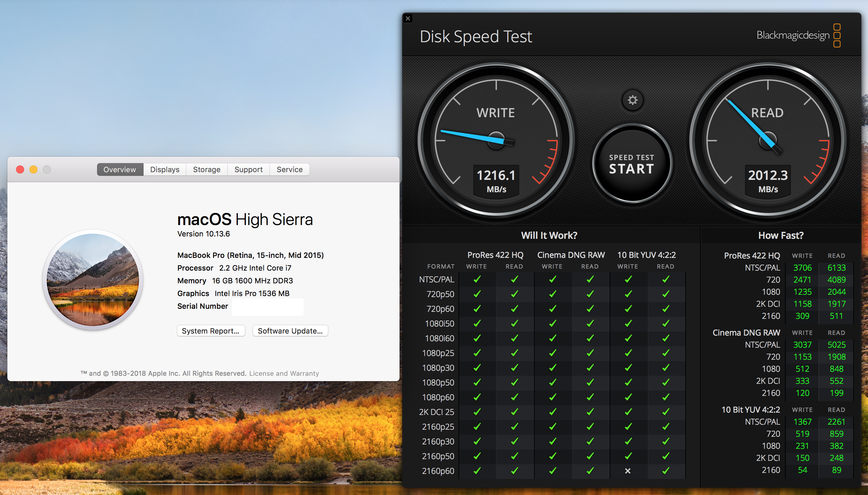868x495 pixels.
Task: Click the READ gauge reading 2012.3 MB/s
Action: (x=768, y=140)
